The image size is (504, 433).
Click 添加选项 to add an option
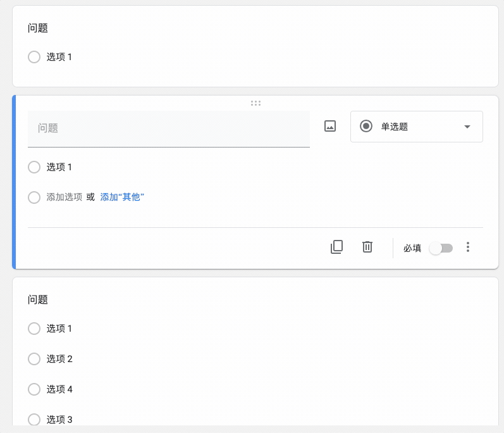[65, 197]
